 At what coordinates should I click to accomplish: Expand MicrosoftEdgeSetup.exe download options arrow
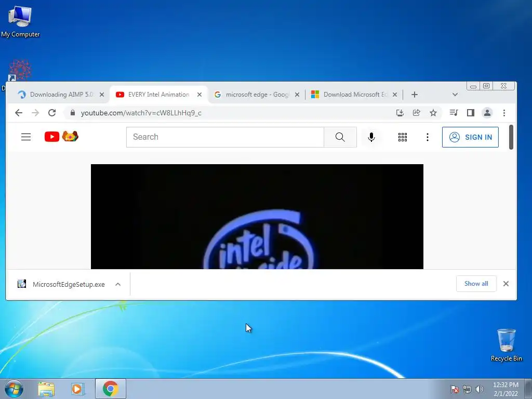pos(118,284)
